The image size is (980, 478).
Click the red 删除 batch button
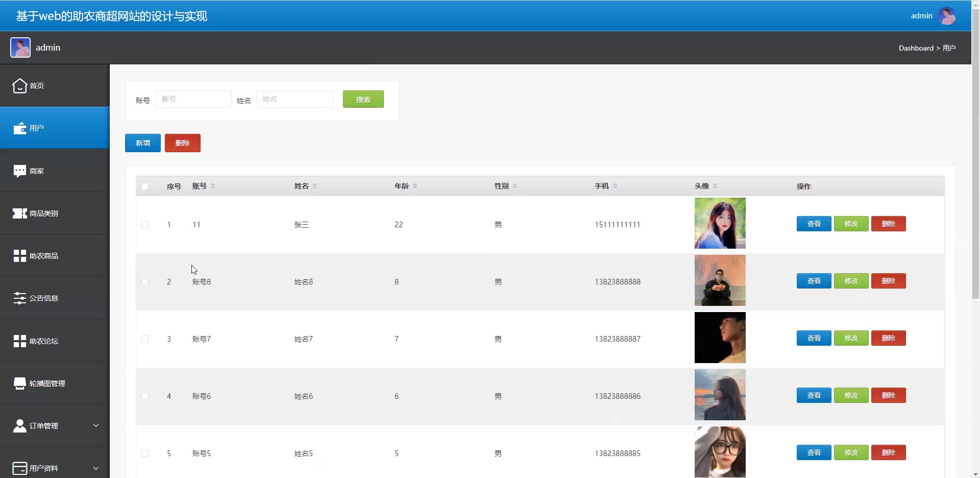[x=183, y=143]
